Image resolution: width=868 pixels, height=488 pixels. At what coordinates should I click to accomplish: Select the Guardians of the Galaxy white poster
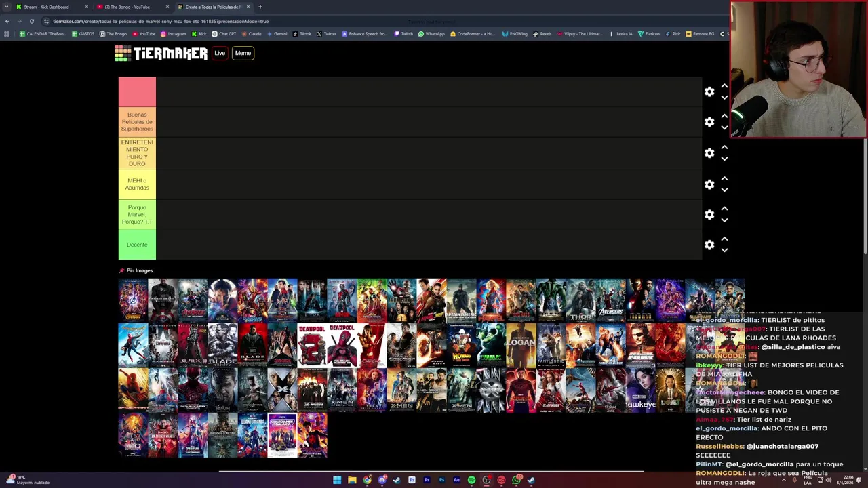point(282,434)
